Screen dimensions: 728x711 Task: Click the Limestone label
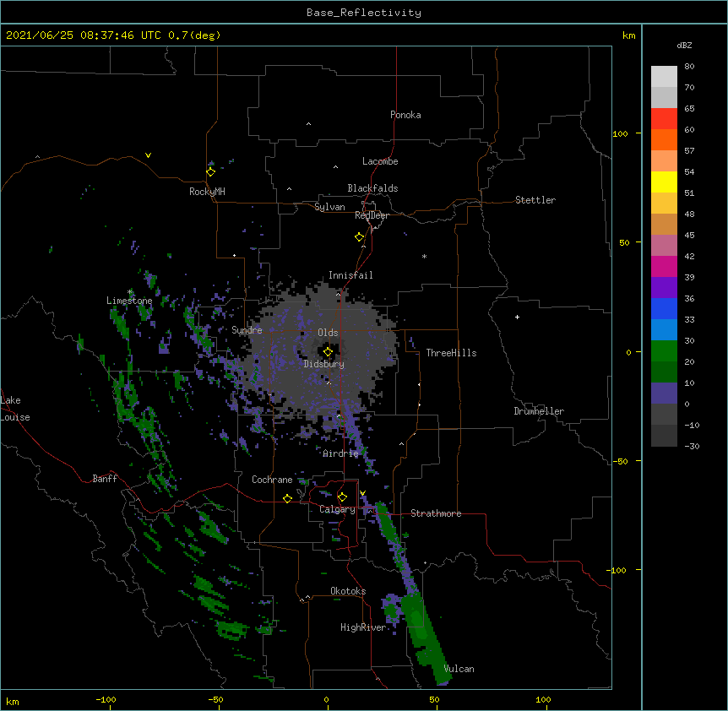pos(129,301)
